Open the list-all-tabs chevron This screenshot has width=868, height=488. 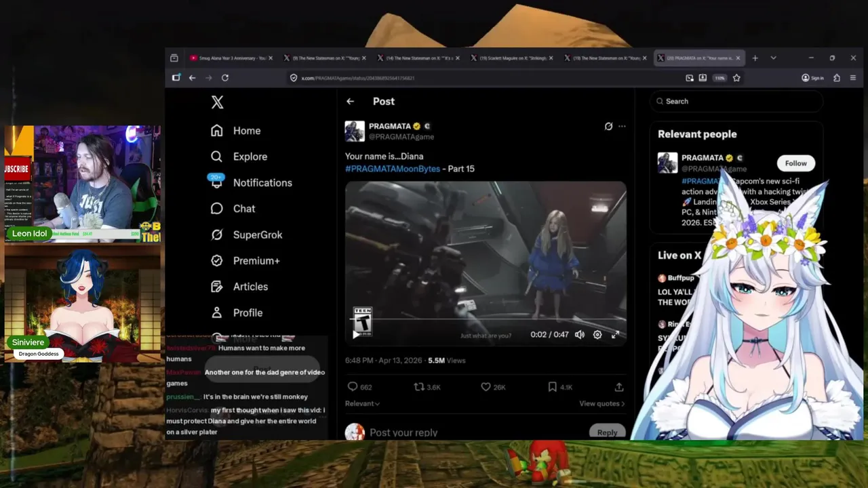tap(773, 58)
